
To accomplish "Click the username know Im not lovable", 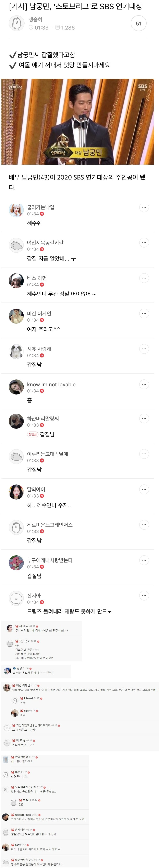I will 51,385.
